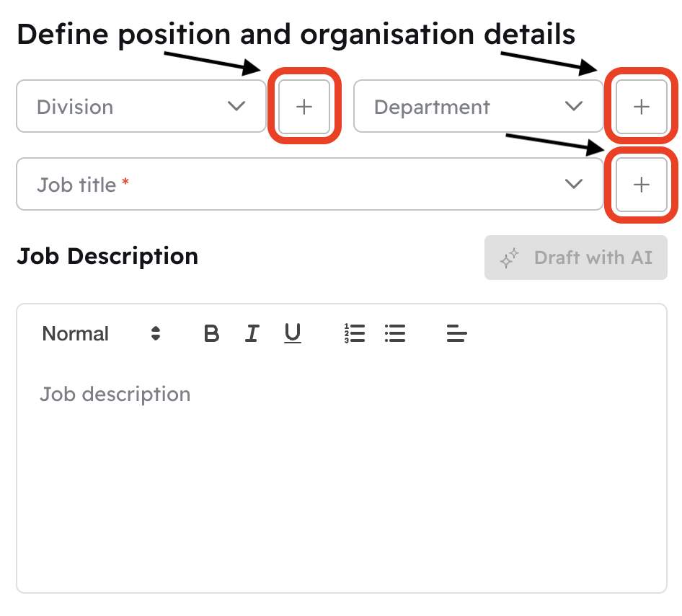682x616 pixels.
Task: Click the sparkle icon on Draft with AI
Action: [x=510, y=258]
